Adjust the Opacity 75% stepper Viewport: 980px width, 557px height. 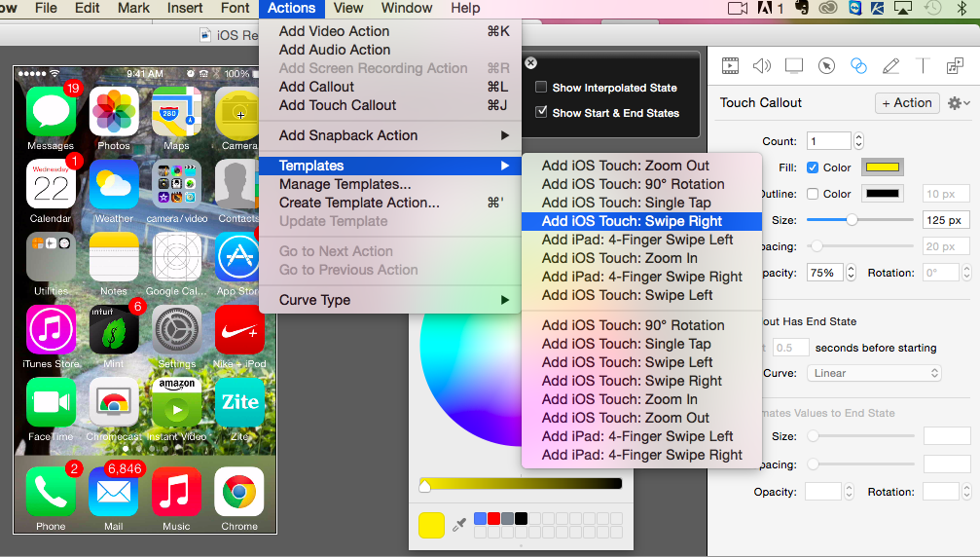pos(851,273)
